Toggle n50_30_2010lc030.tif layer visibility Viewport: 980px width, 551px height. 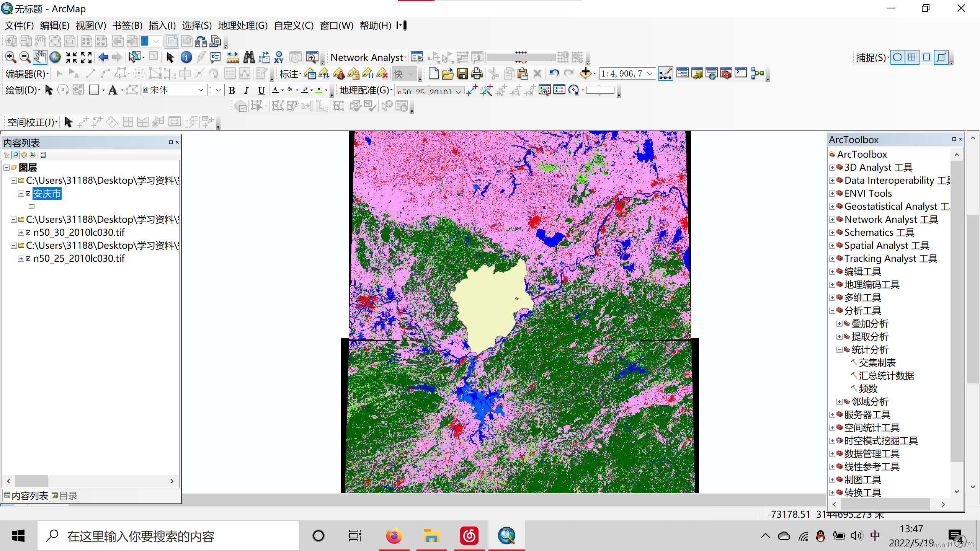(28, 233)
